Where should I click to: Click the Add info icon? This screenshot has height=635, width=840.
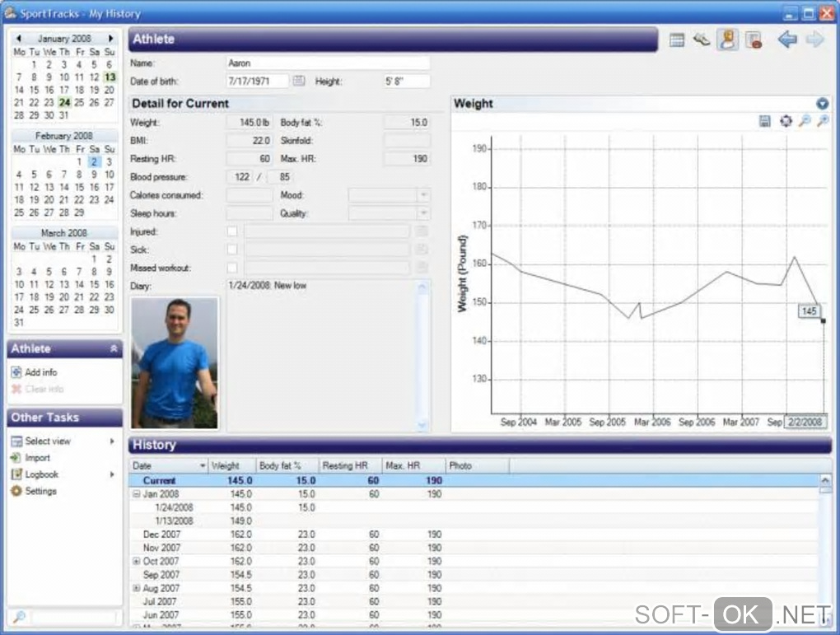click(16, 372)
